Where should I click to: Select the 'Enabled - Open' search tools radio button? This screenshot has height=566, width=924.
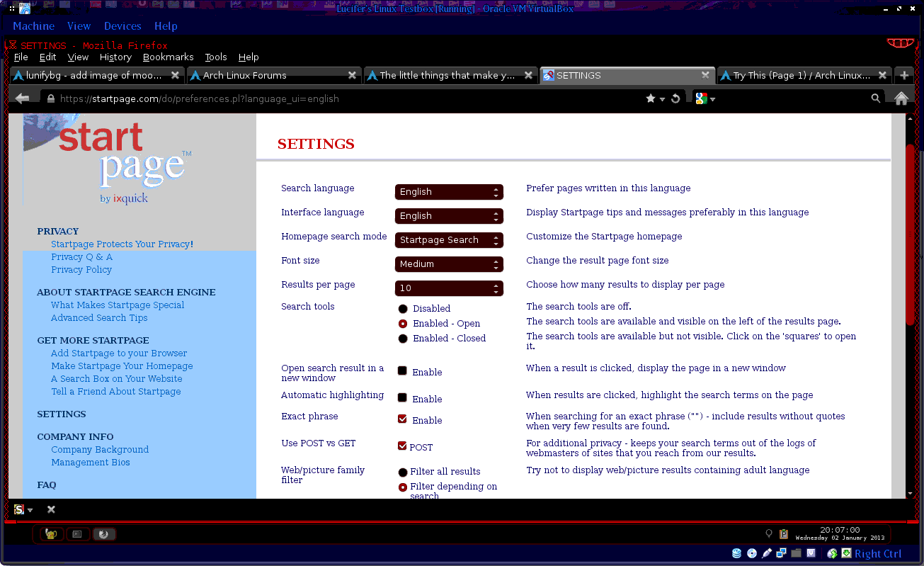click(402, 323)
